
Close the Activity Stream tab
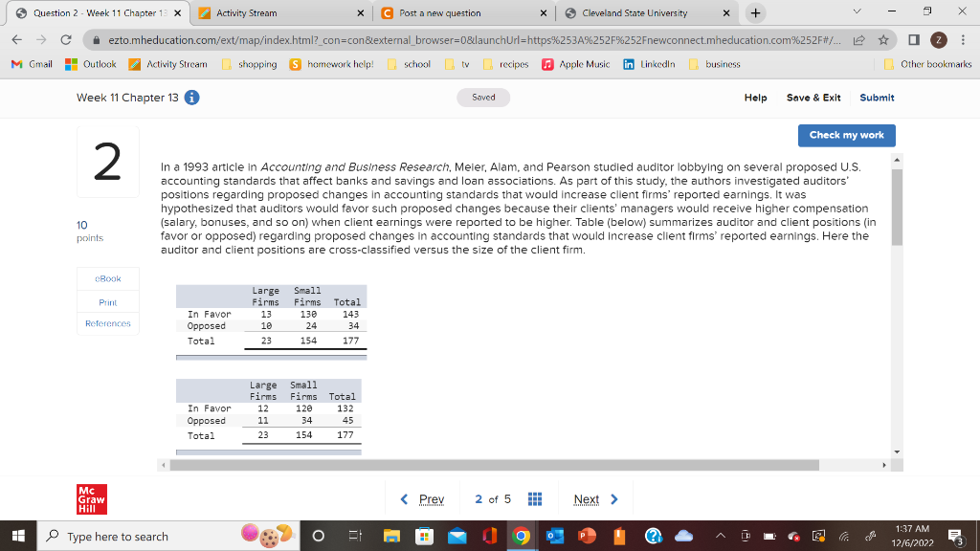(x=361, y=13)
